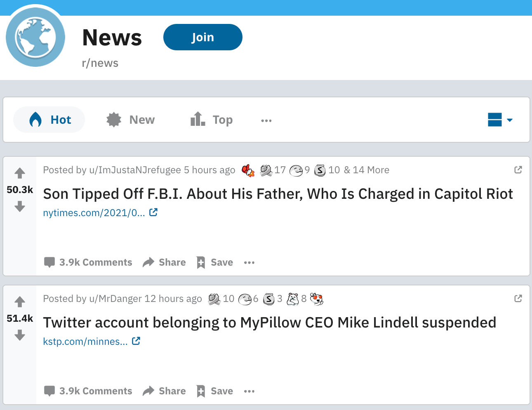Open more options on MyPillow post
Viewport: 532px width, 410px height.
pyautogui.click(x=249, y=391)
